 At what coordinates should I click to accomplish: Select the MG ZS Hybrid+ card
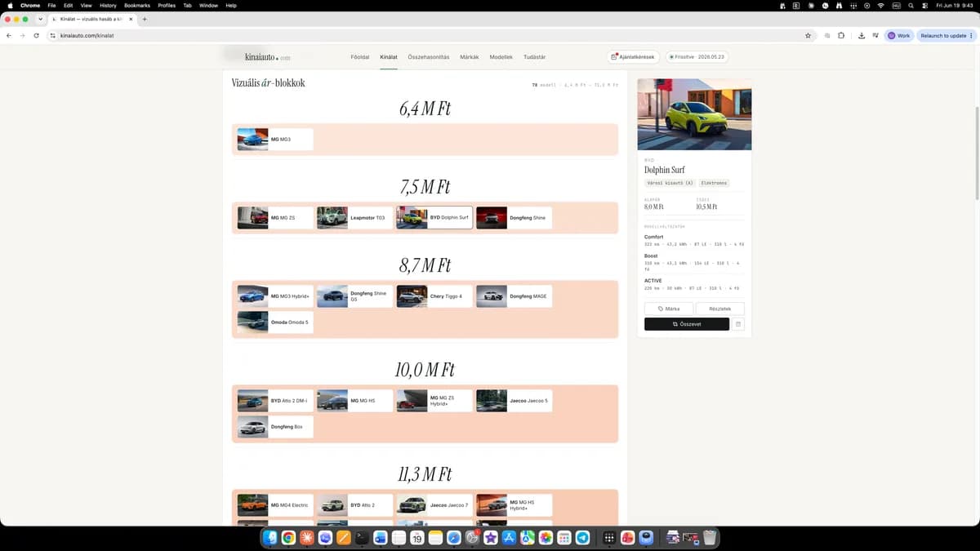[x=434, y=401]
